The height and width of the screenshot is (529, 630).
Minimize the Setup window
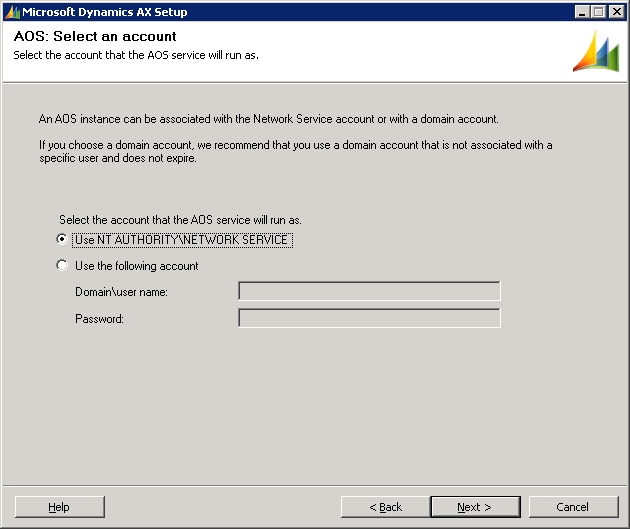coord(583,12)
